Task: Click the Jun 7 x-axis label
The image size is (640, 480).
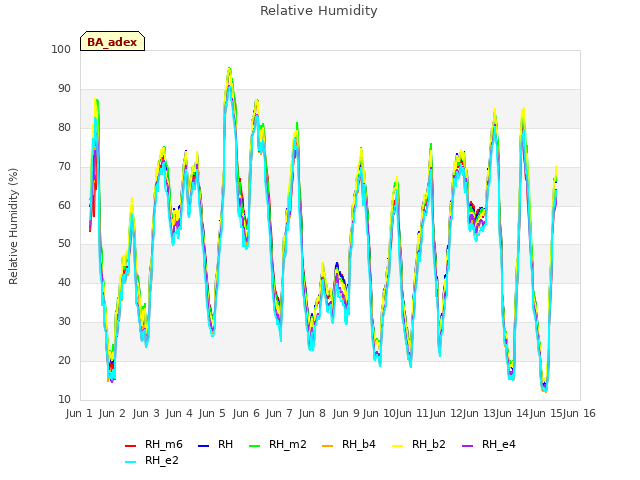Action: tap(279, 413)
